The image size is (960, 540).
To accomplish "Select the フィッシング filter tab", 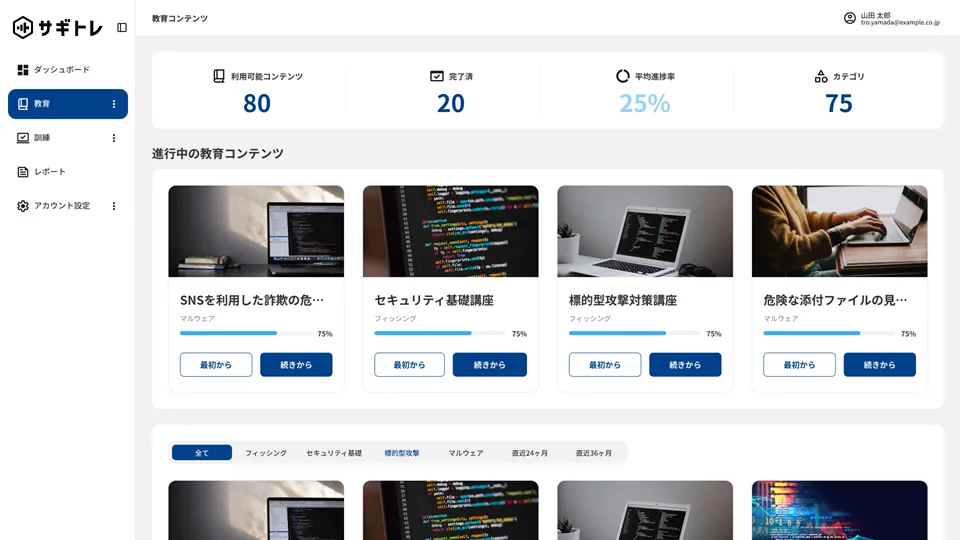I will pyautogui.click(x=266, y=453).
